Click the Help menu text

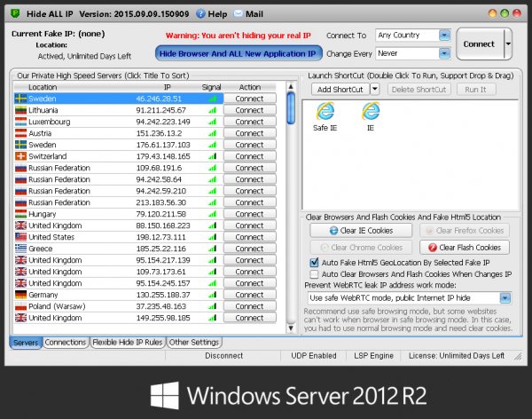point(217,14)
